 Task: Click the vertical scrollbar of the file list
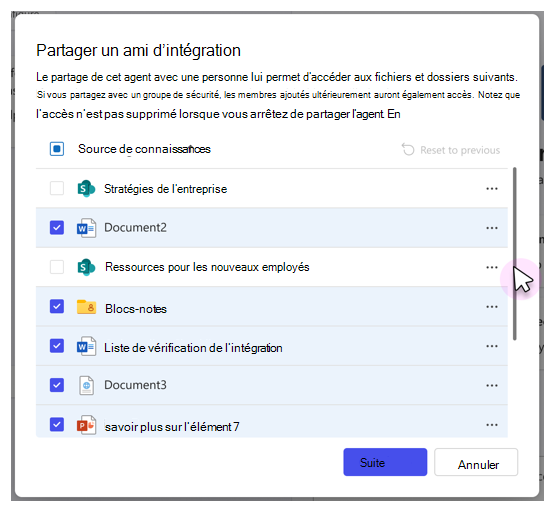click(515, 254)
